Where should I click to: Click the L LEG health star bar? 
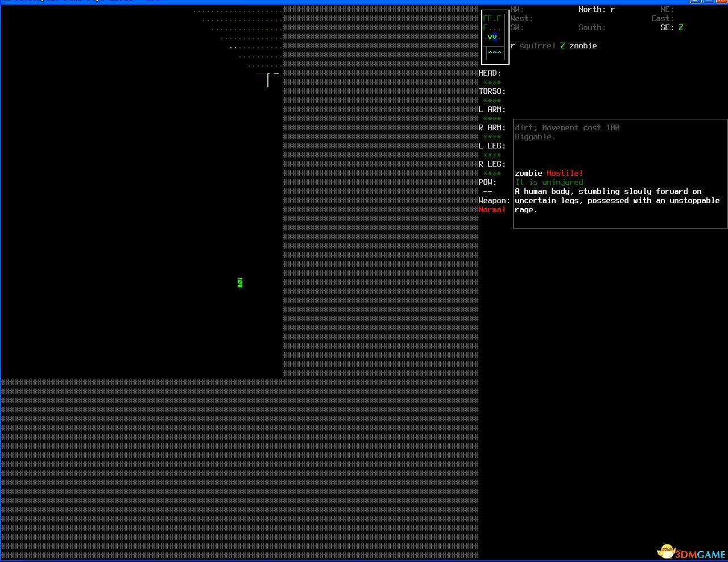point(492,155)
